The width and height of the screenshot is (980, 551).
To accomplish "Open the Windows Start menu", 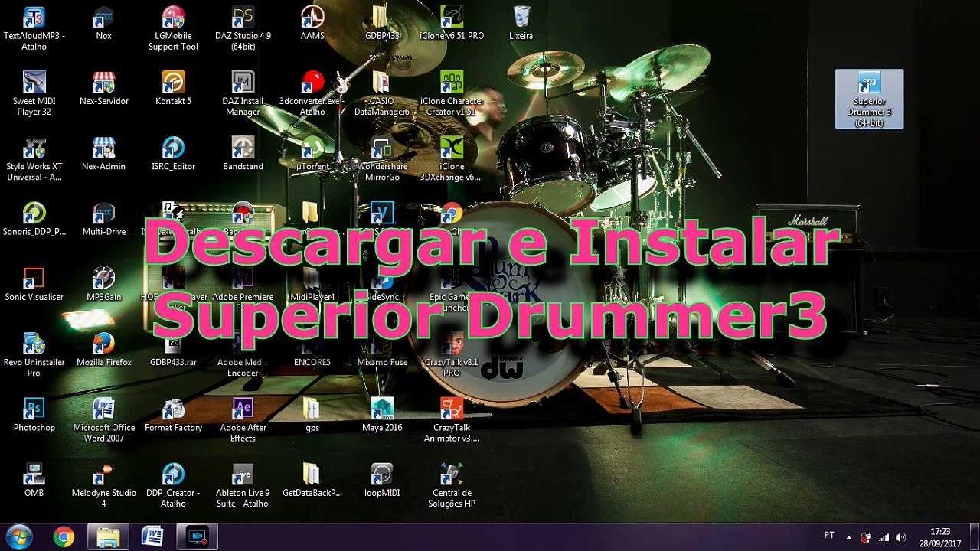I will point(18,537).
